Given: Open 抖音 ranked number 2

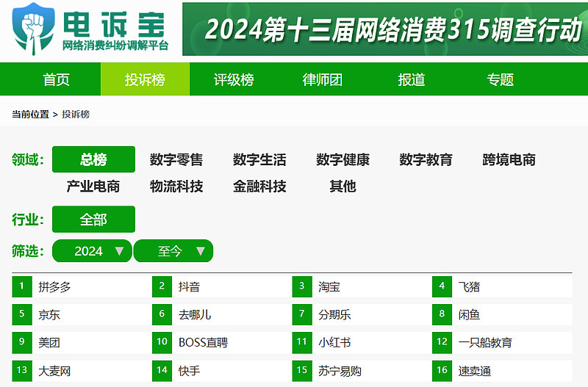Looking at the screenshot, I should click(x=189, y=287).
